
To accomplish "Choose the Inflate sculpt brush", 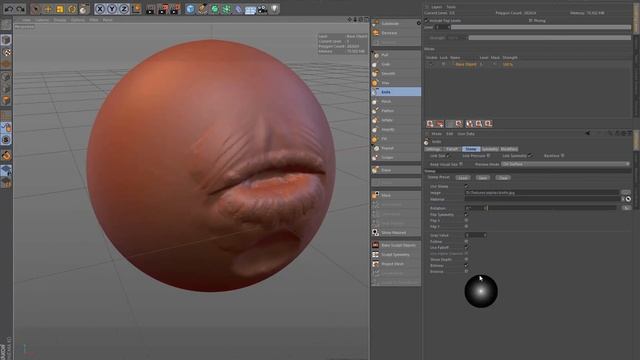I will tap(396, 120).
